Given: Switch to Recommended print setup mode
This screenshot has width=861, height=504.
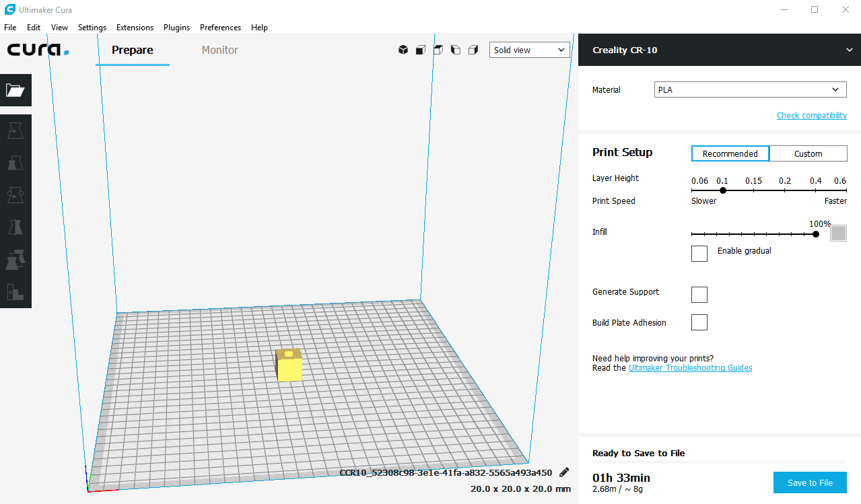Looking at the screenshot, I should pyautogui.click(x=730, y=153).
